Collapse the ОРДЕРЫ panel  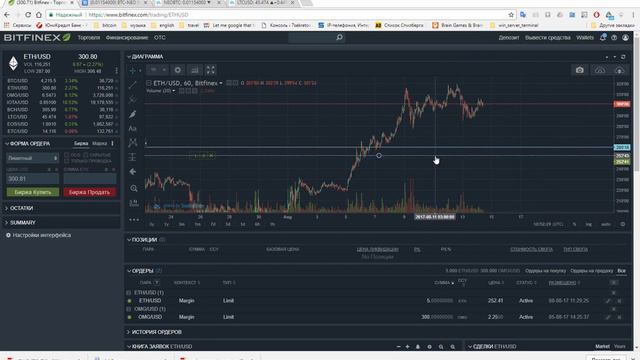[129, 271]
